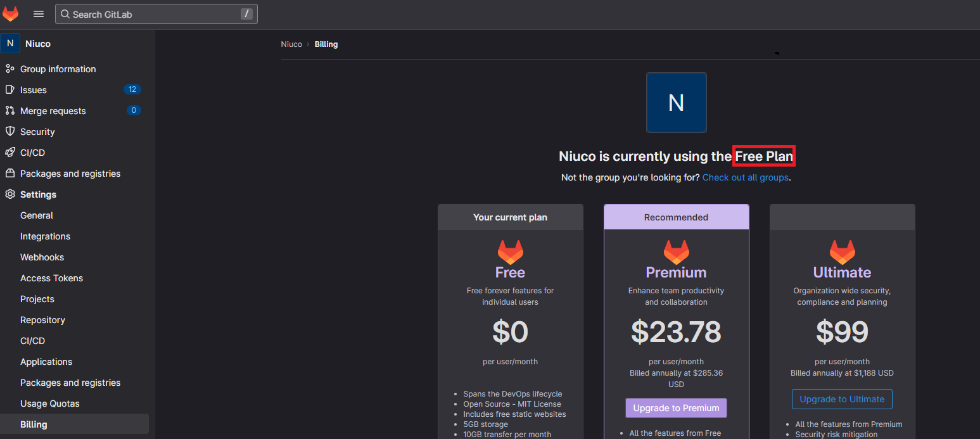The width and height of the screenshot is (980, 439).
Task: Focus the Search GitLab field
Action: tap(156, 14)
